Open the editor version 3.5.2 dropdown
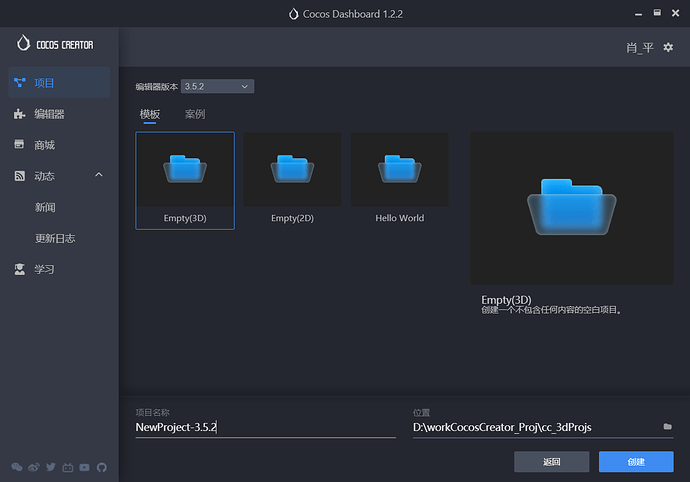690x482 pixels. click(217, 86)
